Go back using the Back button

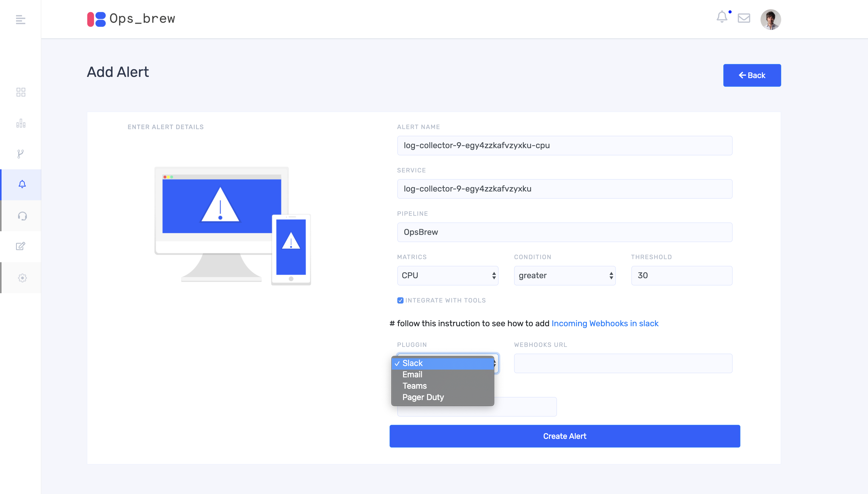point(752,75)
